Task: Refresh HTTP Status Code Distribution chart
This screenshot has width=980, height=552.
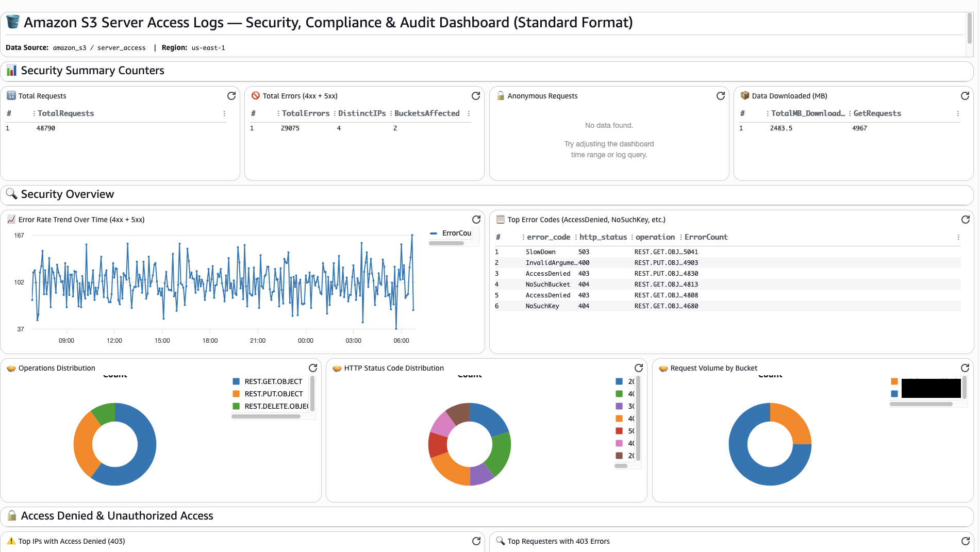Action: (x=639, y=368)
